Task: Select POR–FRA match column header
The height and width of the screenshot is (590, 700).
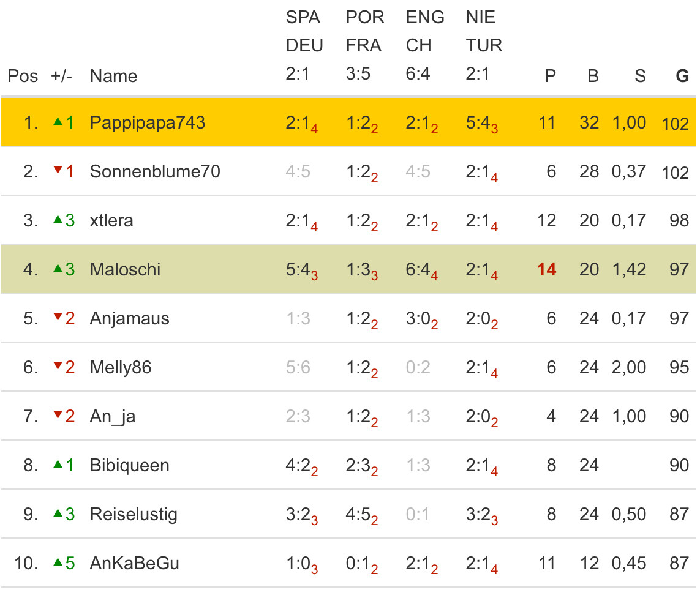Action: pos(364,46)
